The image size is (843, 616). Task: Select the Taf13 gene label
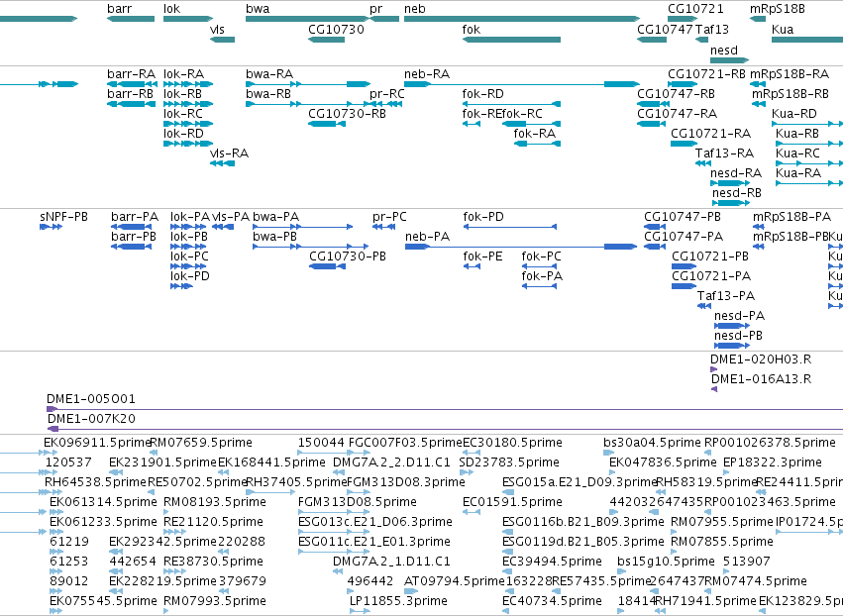tap(712, 29)
